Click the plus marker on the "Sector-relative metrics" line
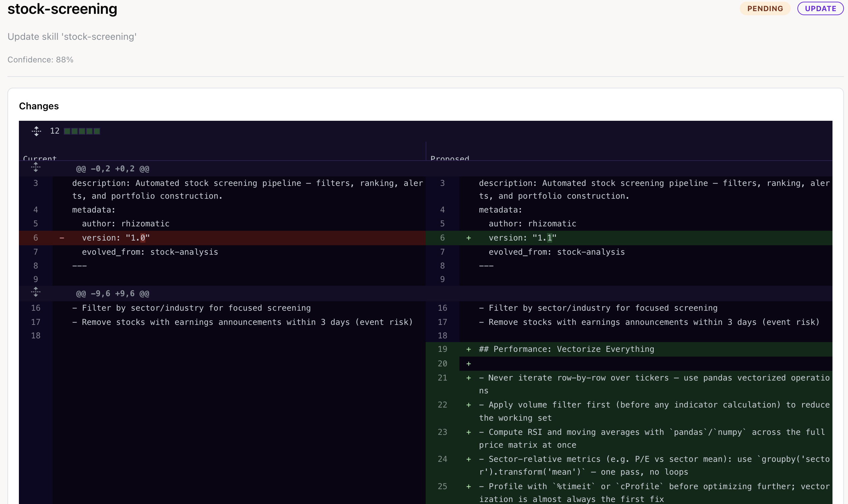 click(x=469, y=459)
